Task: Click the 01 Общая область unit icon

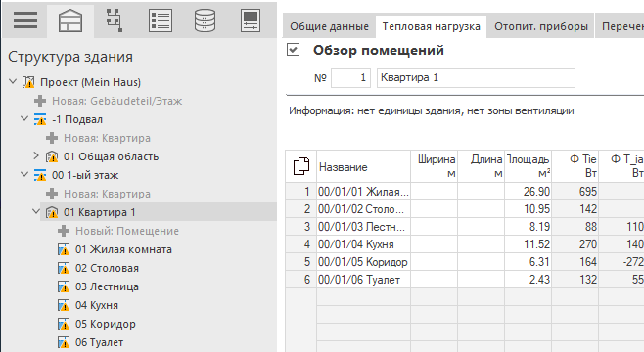Action: coord(52,156)
